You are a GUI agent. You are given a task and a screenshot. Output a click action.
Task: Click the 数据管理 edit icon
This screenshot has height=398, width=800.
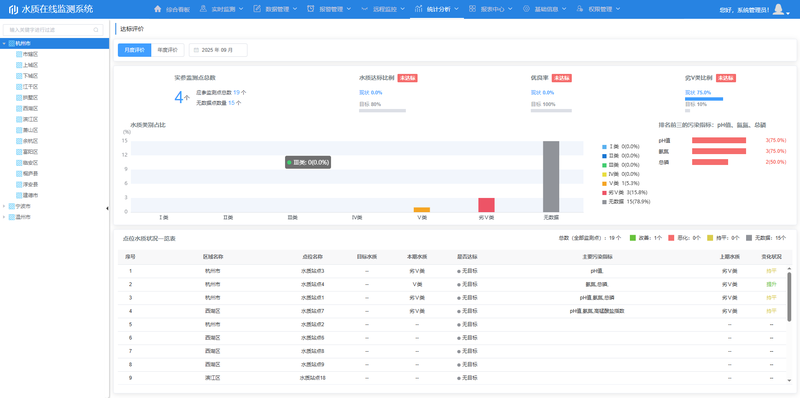257,9
